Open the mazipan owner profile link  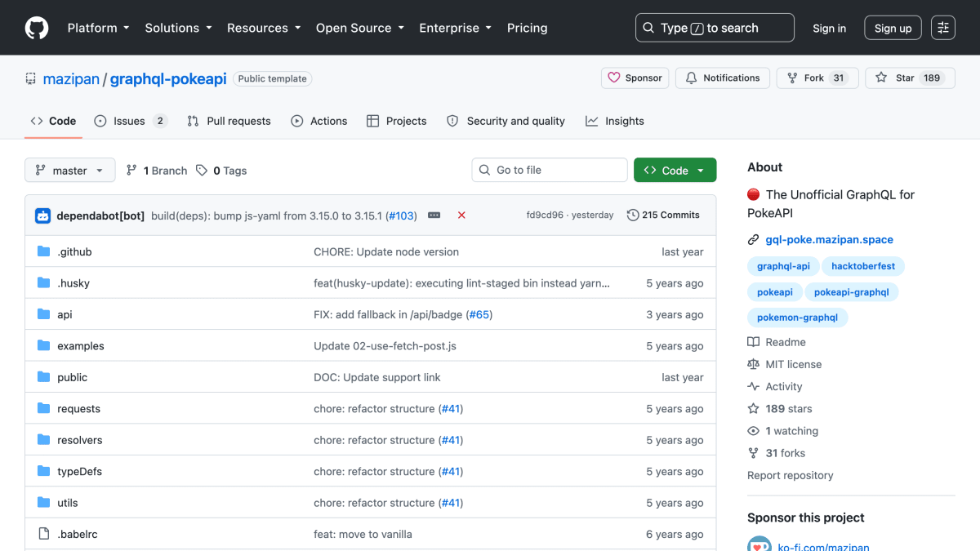71,79
